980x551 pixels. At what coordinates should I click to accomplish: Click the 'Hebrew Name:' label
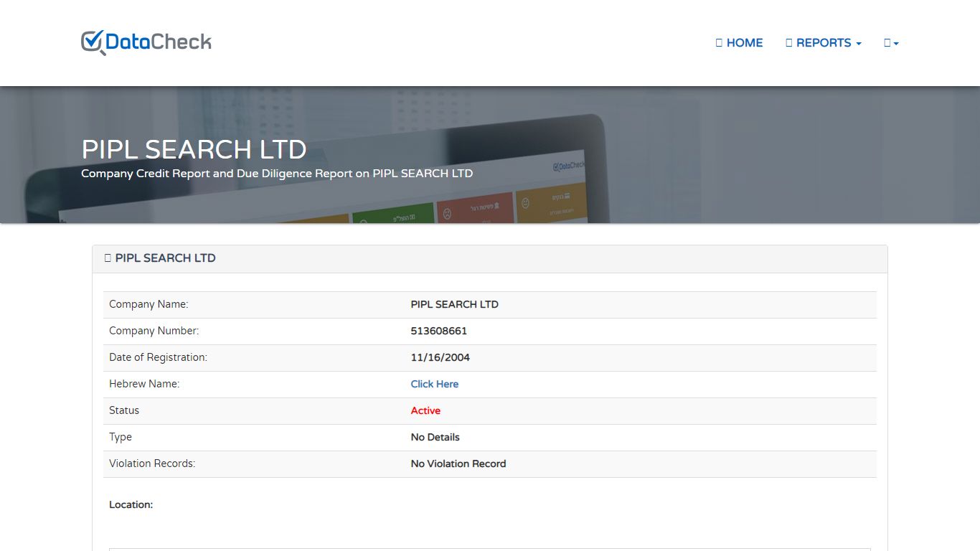144,384
